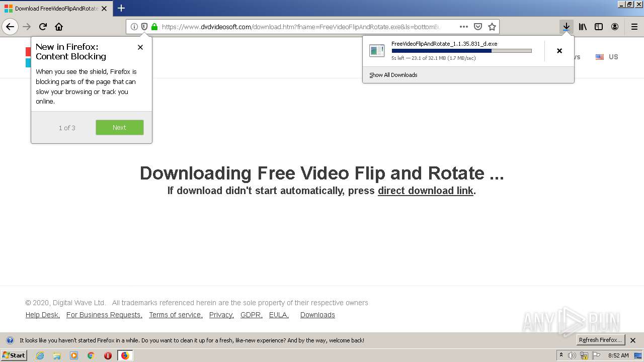Toggle the downloads panel arrow

click(x=566, y=27)
